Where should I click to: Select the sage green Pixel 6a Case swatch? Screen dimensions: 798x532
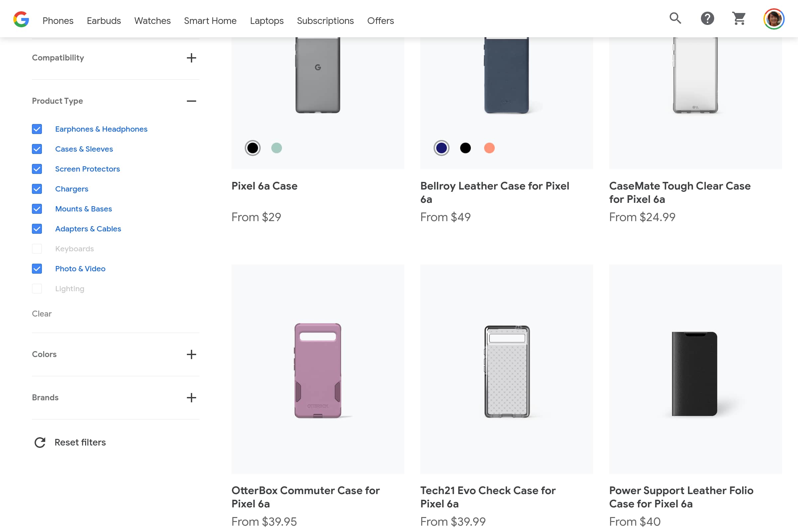[x=277, y=148]
